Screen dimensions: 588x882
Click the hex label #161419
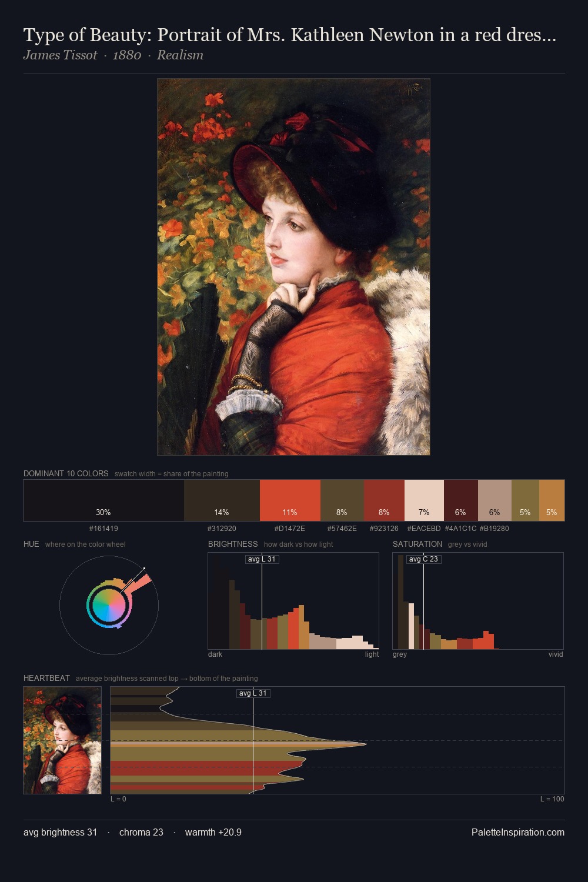(x=103, y=529)
